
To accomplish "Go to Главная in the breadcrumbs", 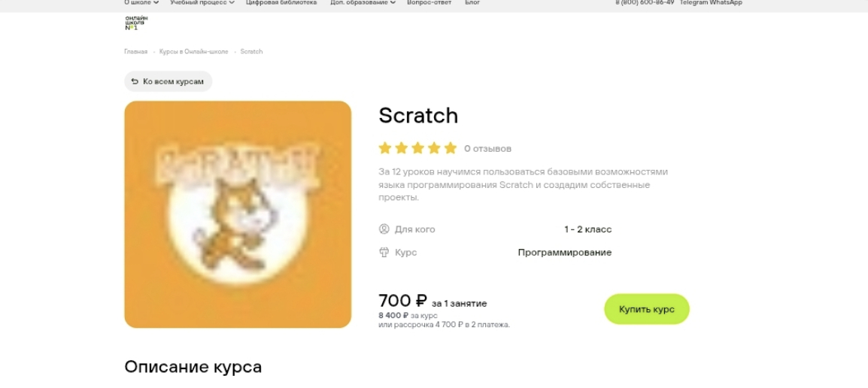I will tap(135, 51).
